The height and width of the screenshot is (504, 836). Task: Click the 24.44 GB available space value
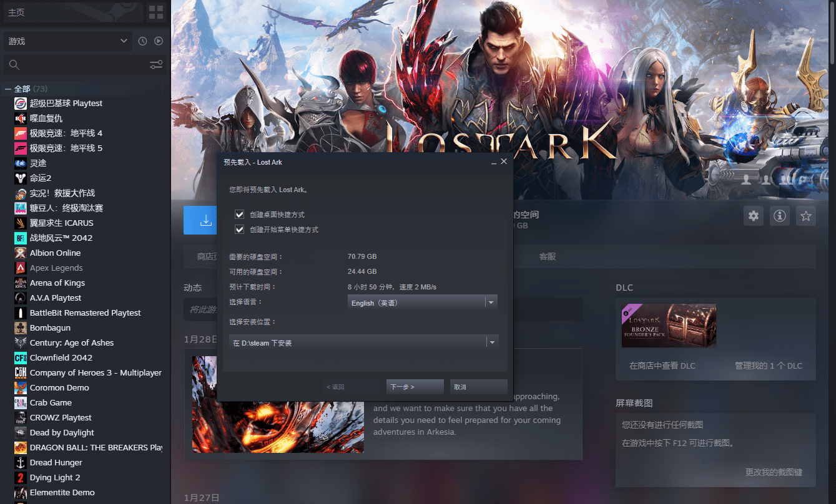[x=362, y=271]
